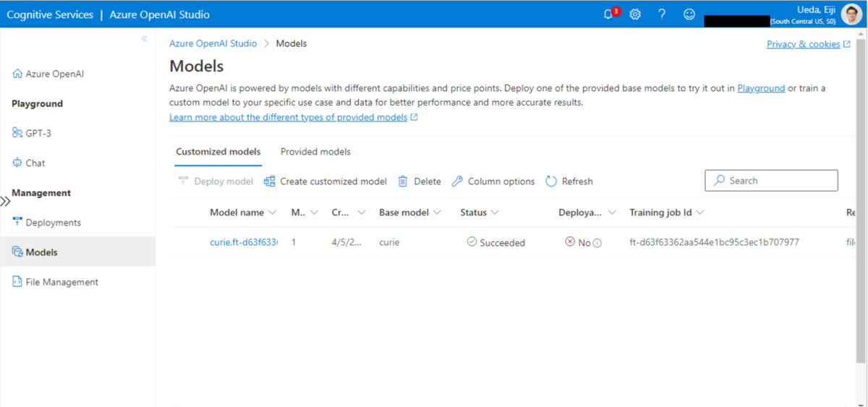Open the curie.ft-d63f633 model link
Screen dimensions: 868x407
point(243,242)
